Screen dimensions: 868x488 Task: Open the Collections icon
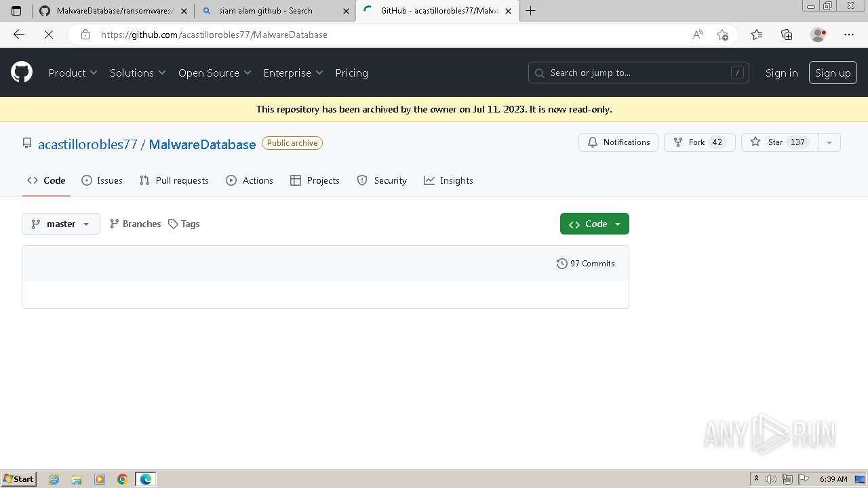[x=787, y=35]
